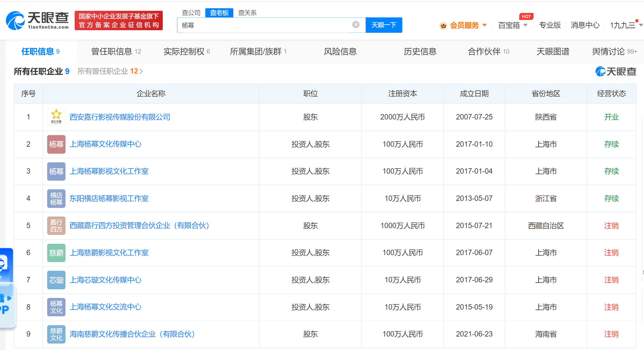The image size is (644, 350).
Task: Click the blue 杨幂 logo of 上海杨幂影视文化工作室
Action: (56, 171)
